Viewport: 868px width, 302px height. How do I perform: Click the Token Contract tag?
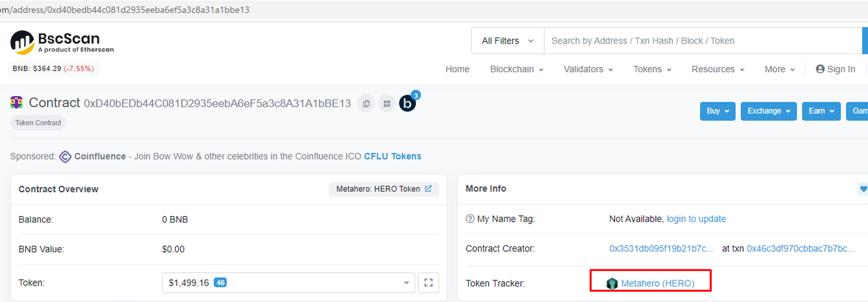(x=38, y=123)
